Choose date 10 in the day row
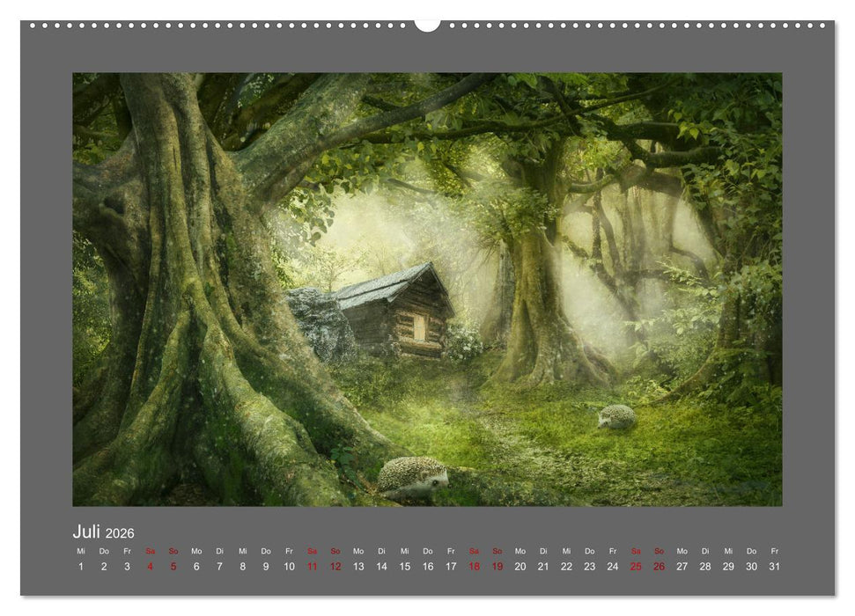Image resolution: width=855 pixels, height=616 pixels. [x=289, y=567]
